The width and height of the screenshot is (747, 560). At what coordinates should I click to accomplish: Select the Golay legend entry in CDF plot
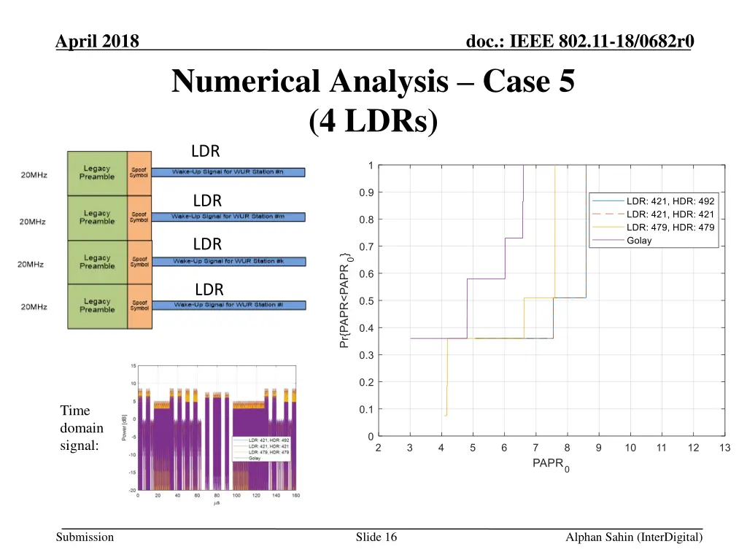point(639,241)
